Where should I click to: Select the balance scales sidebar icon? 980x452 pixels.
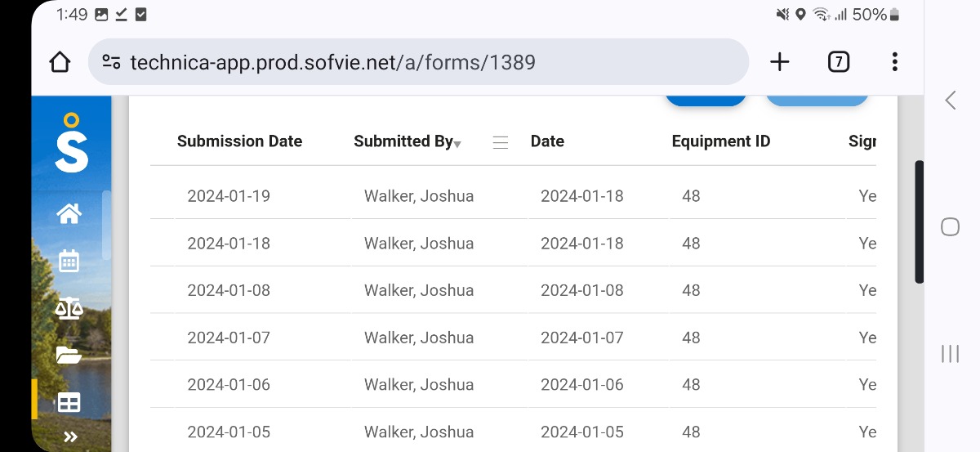(x=69, y=307)
